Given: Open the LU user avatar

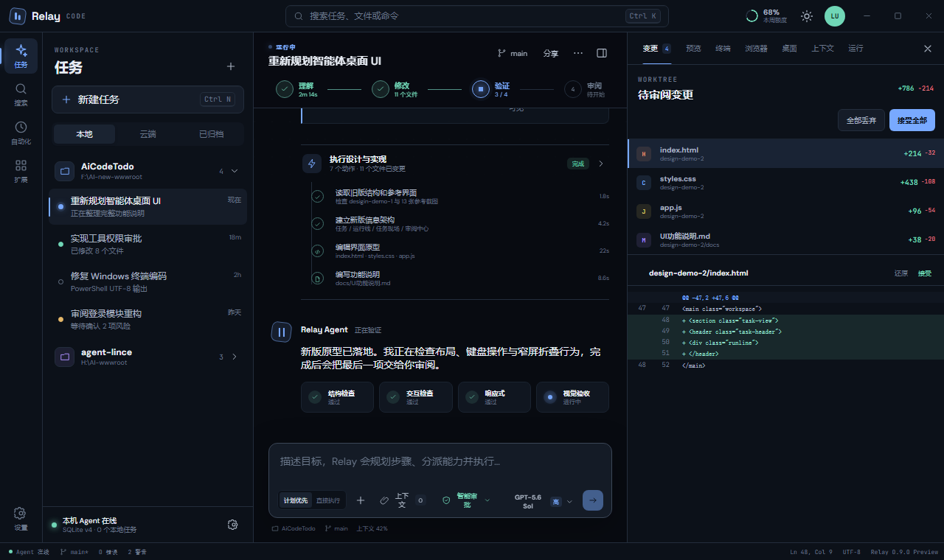Looking at the screenshot, I should [x=835, y=16].
